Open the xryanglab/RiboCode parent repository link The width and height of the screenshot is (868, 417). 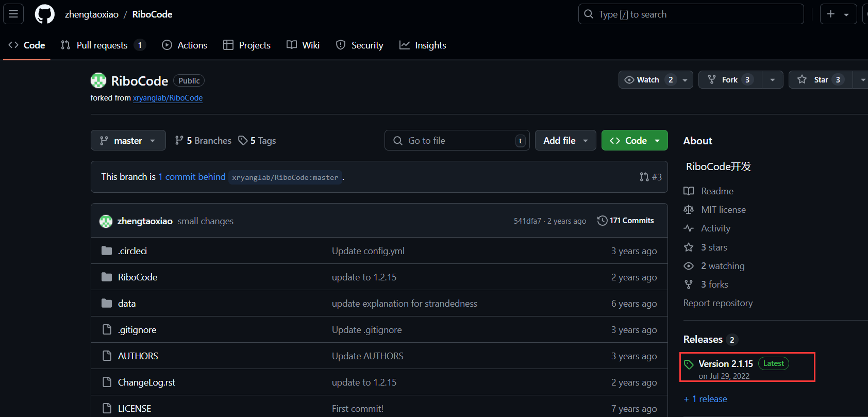(x=168, y=98)
